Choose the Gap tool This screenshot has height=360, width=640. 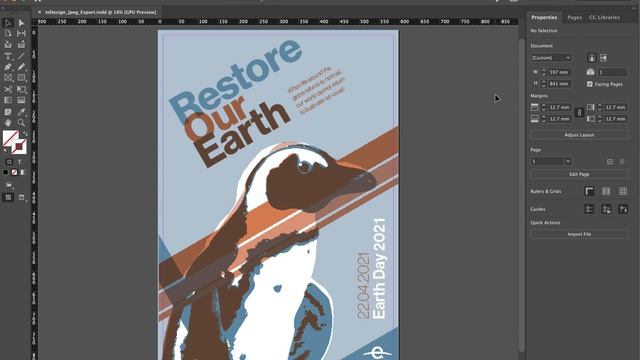click(x=21, y=33)
